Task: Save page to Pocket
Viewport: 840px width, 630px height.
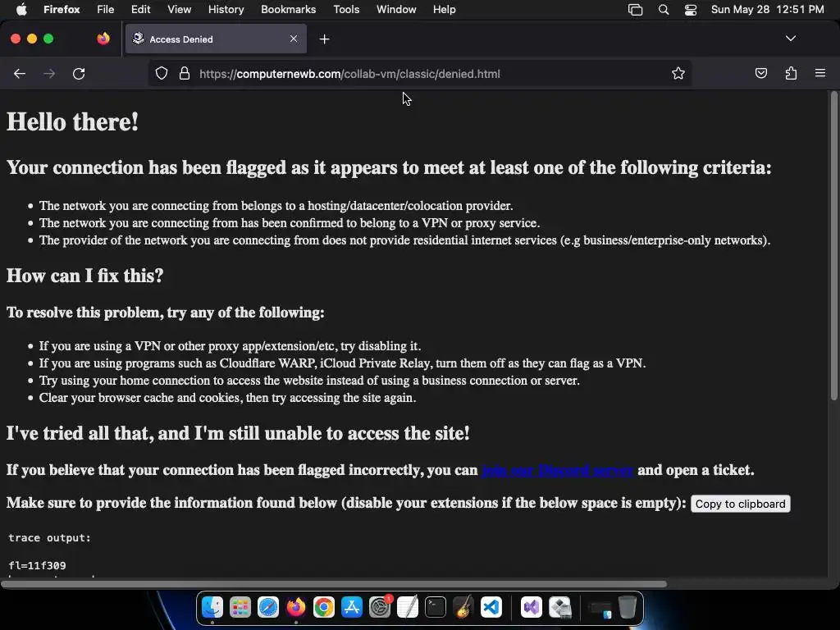Action: pyautogui.click(x=760, y=73)
